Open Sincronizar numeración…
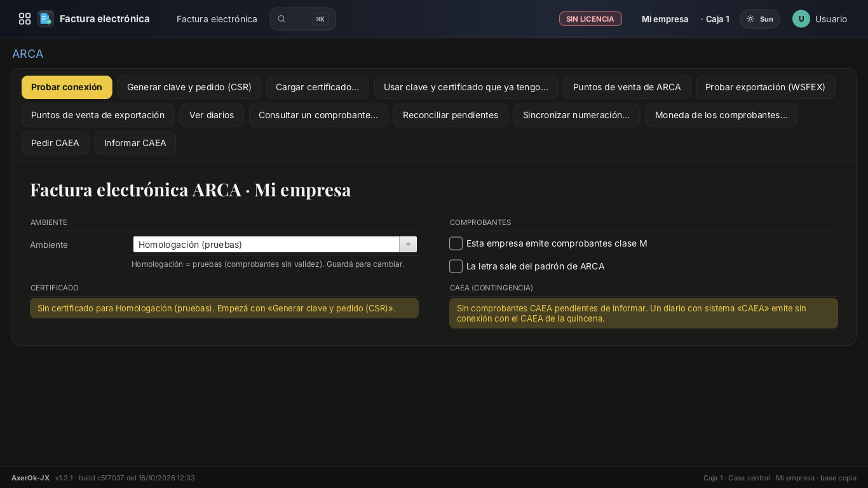The width and height of the screenshot is (868, 488). pos(576,115)
